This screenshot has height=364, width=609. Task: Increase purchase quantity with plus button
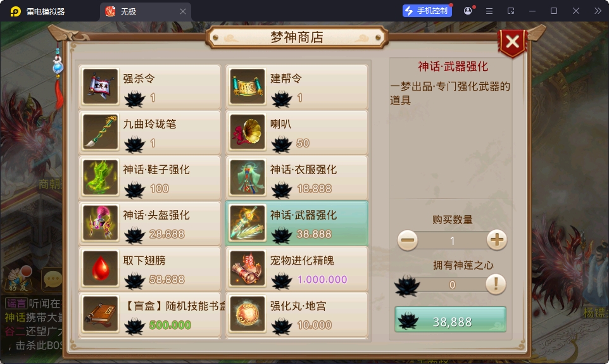click(497, 240)
